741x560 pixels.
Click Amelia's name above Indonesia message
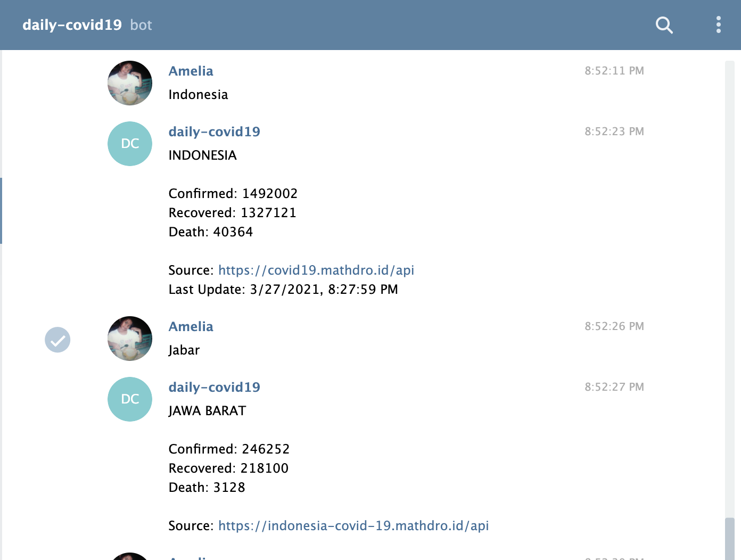click(191, 71)
